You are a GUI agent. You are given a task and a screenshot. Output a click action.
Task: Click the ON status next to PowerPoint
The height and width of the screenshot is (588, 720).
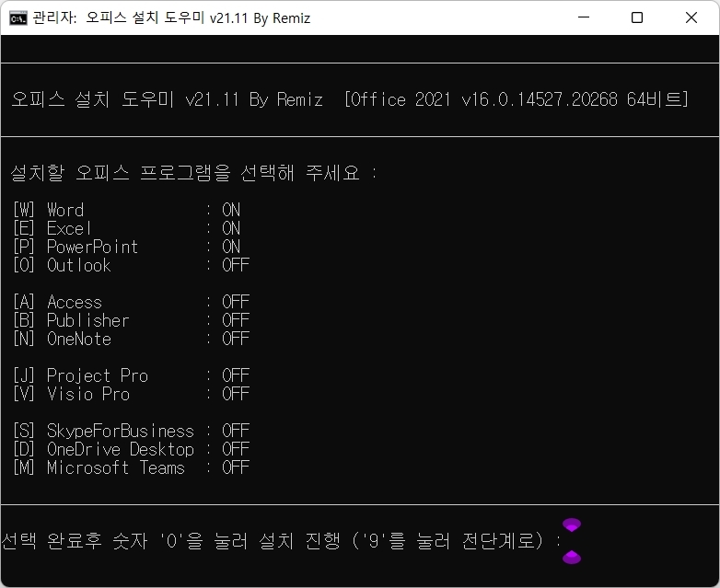(231, 247)
